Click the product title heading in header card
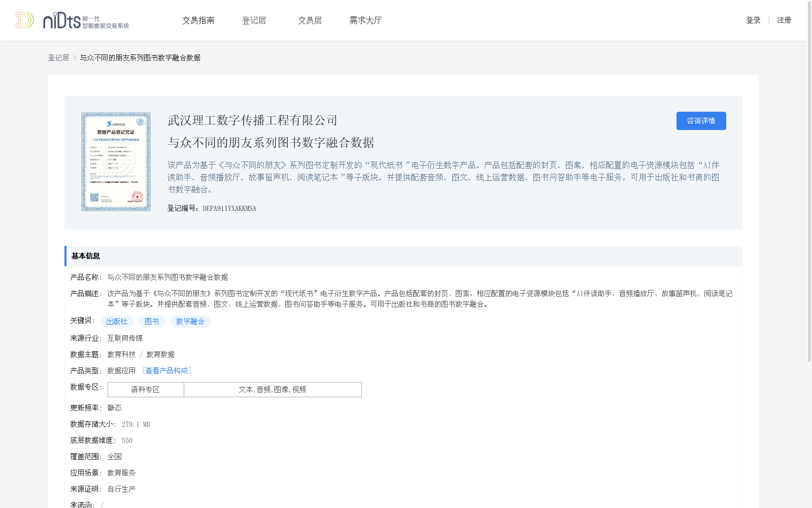Image resolution: width=812 pixels, height=508 pixels. [x=271, y=143]
